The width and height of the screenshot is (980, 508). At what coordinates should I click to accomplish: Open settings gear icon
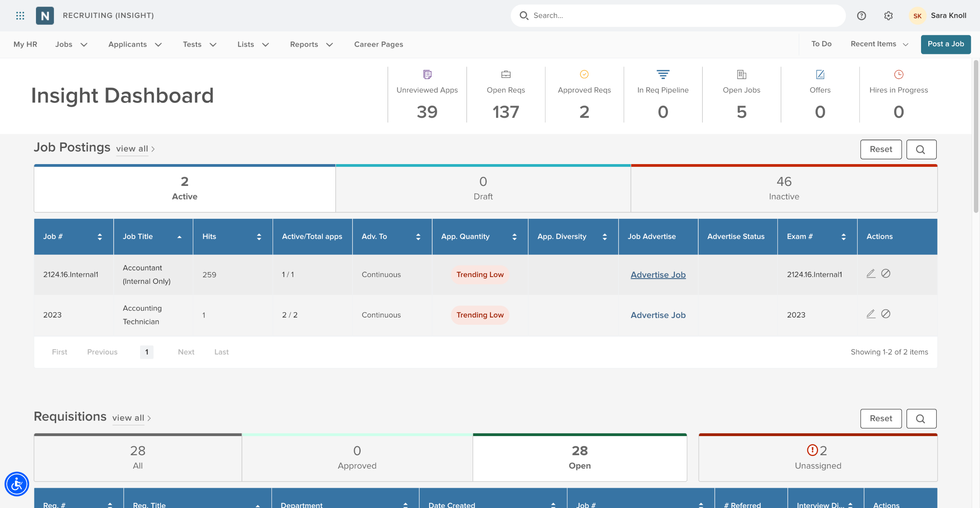point(888,16)
